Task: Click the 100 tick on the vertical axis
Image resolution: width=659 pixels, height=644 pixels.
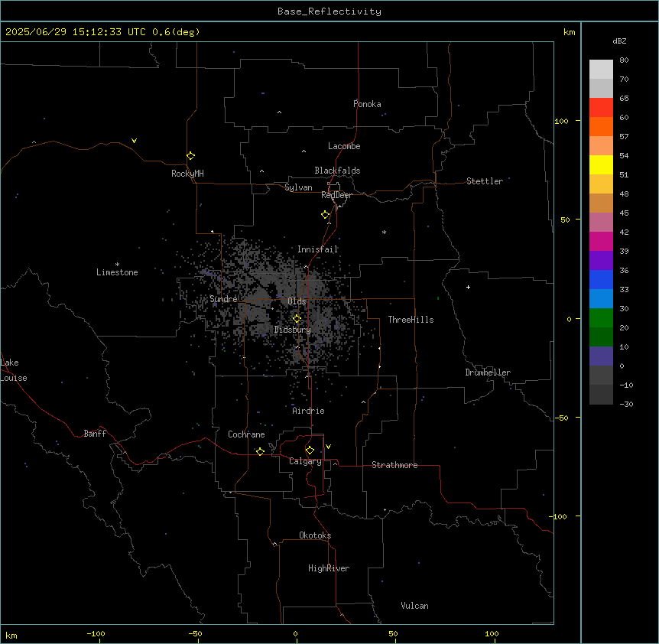Action: pyautogui.click(x=561, y=121)
